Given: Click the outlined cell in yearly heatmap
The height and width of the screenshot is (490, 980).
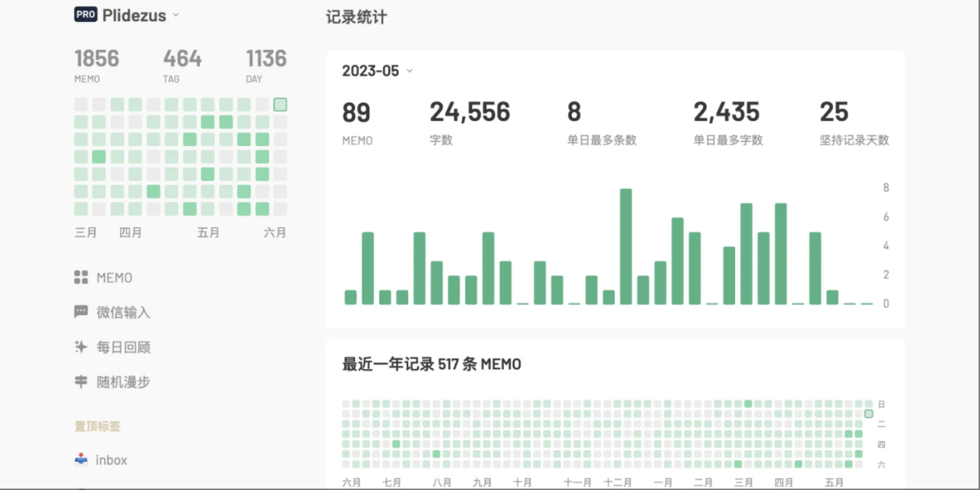Looking at the screenshot, I should point(869,414).
